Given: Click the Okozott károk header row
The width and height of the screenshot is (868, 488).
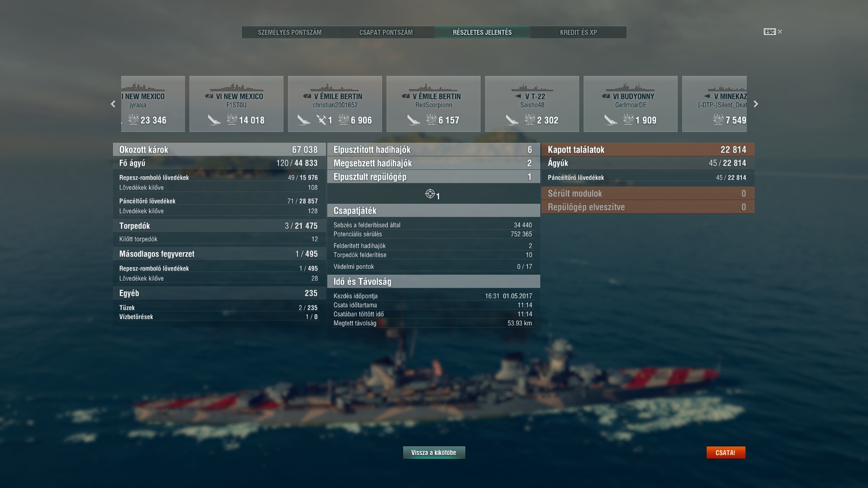Looking at the screenshot, I should (x=219, y=150).
